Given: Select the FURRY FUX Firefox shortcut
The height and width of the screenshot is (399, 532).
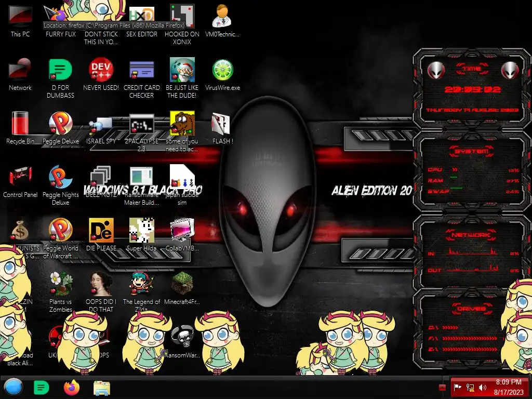Looking at the screenshot, I should click(60, 21).
